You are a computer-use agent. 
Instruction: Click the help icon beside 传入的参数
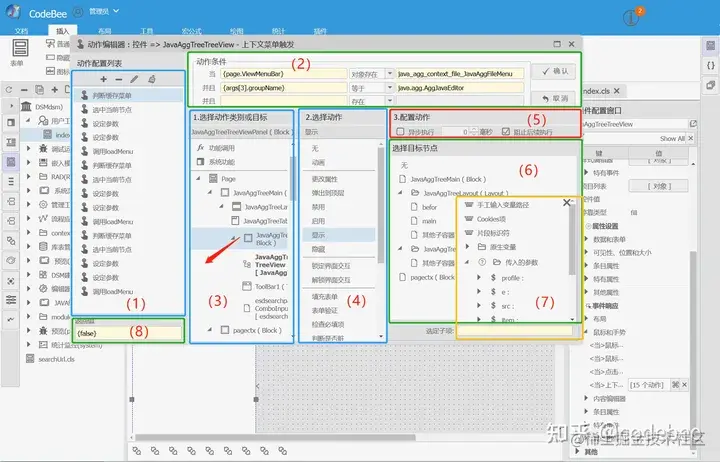click(x=482, y=262)
